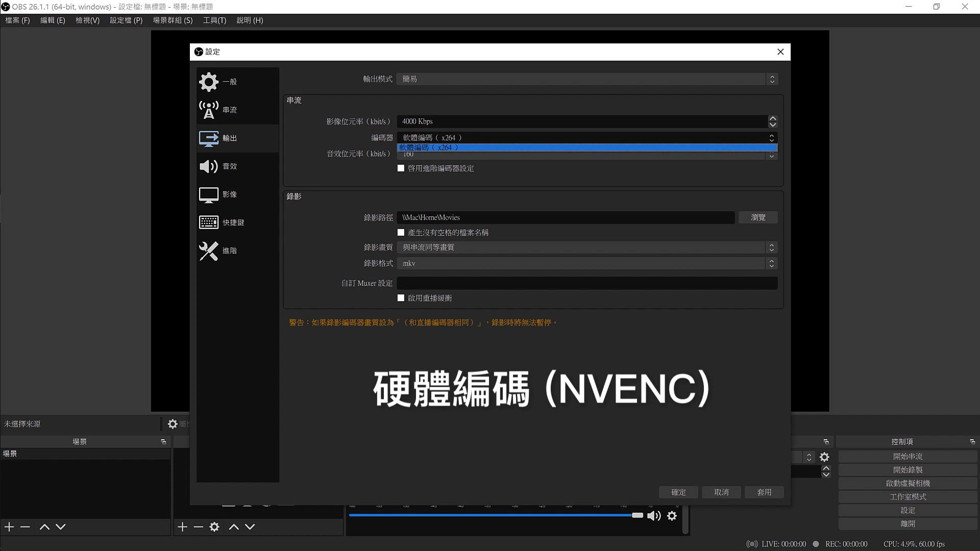Click the 套用 apply button
This screenshot has height=551, width=980.
[764, 492]
